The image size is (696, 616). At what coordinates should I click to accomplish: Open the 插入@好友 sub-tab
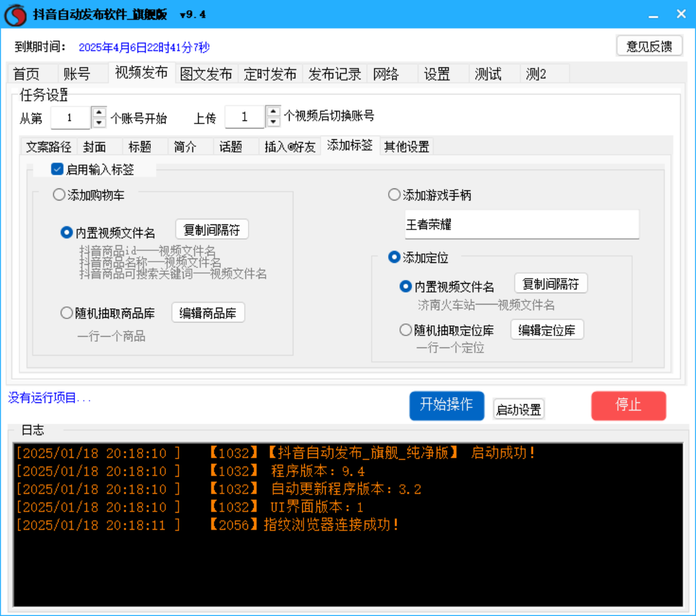[290, 146]
